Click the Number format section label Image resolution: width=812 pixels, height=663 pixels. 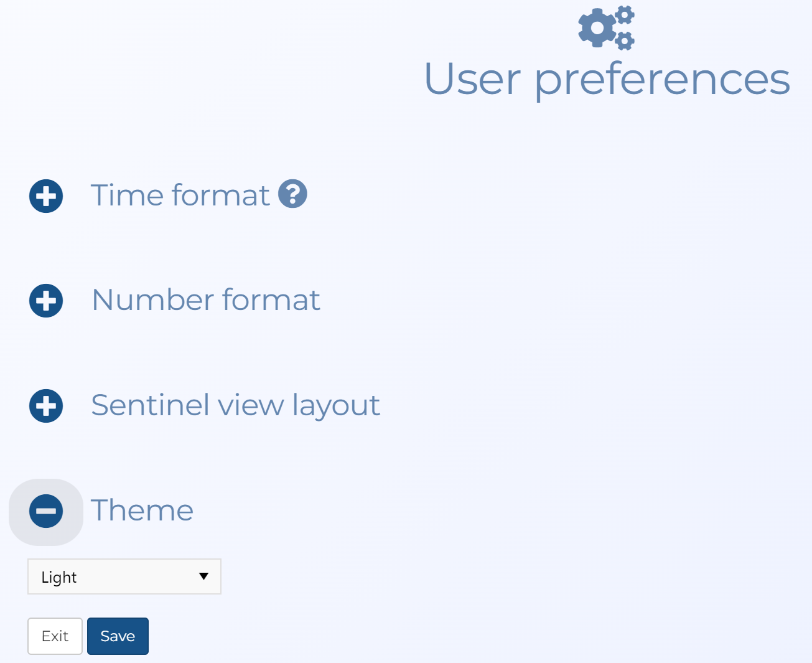[x=205, y=299]
